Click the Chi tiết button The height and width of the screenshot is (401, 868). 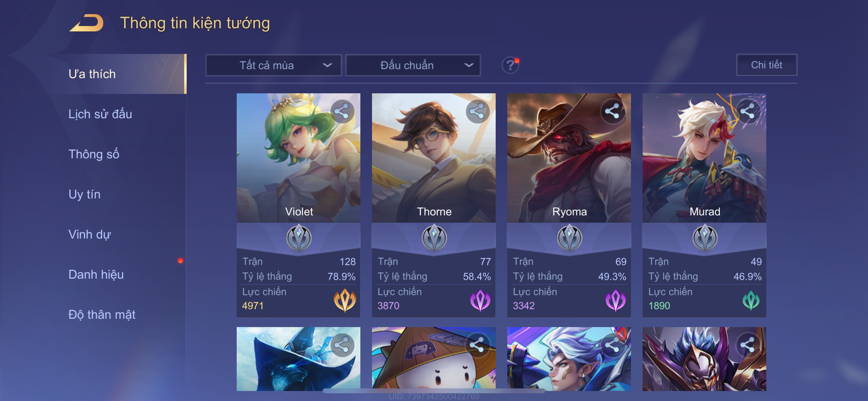[x=767, y=65]
